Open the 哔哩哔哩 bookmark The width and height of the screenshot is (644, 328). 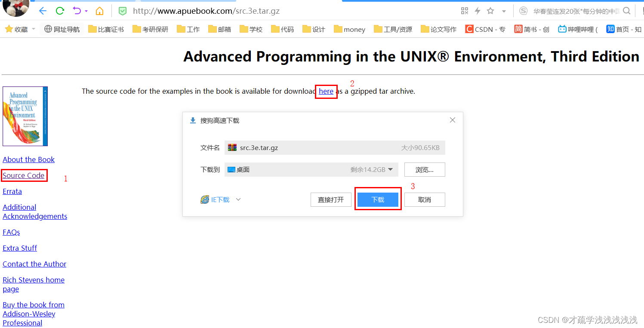tap(578, 29)
